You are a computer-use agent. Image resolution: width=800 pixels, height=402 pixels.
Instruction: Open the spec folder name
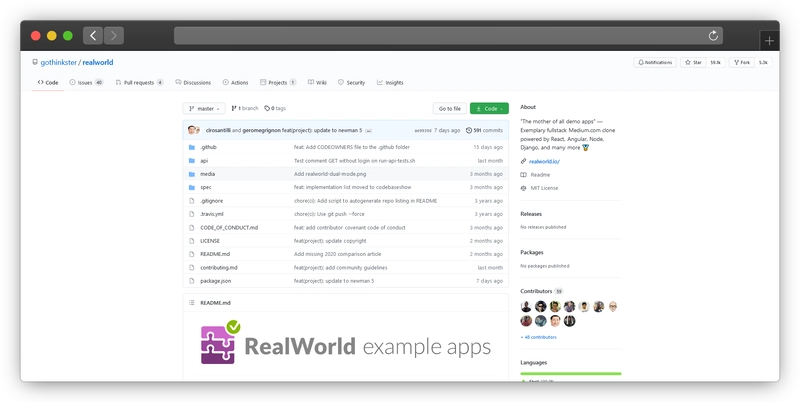point(206,187)
